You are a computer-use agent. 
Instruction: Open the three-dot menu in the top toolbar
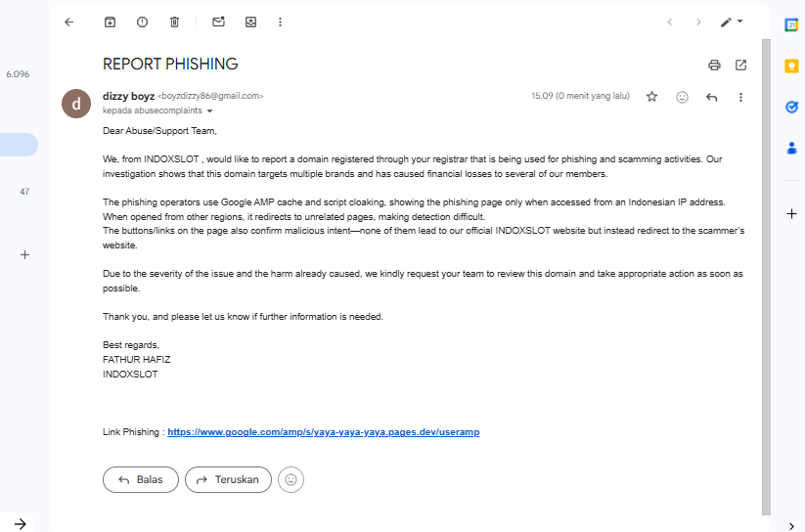[x=281, y=22]
